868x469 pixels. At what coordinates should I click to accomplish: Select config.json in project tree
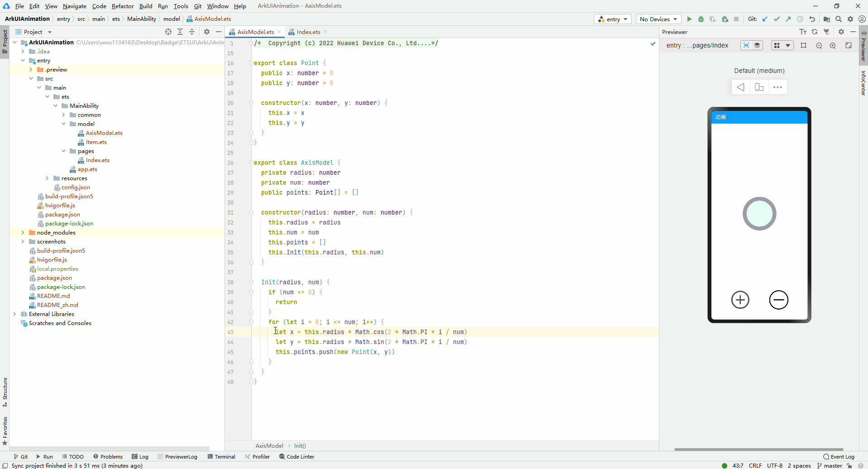coord(75,187)
